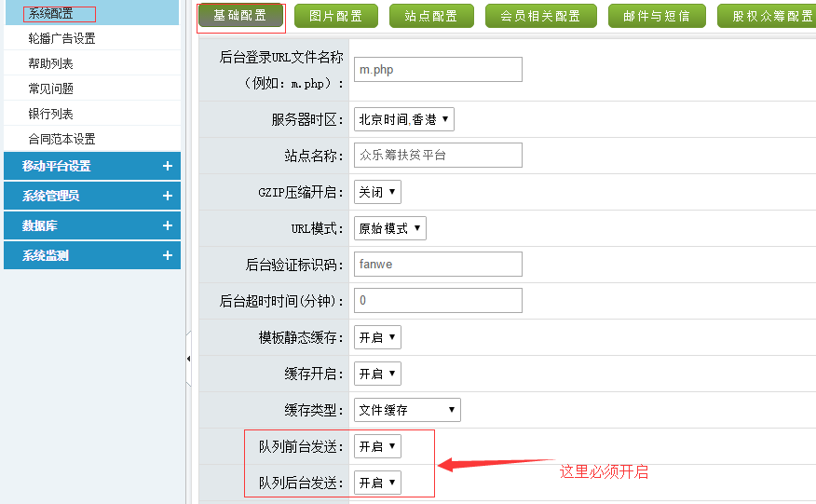Expand 移动平台设置 with its plus icon
Screen dimensions: 816x504
point(167,166)
